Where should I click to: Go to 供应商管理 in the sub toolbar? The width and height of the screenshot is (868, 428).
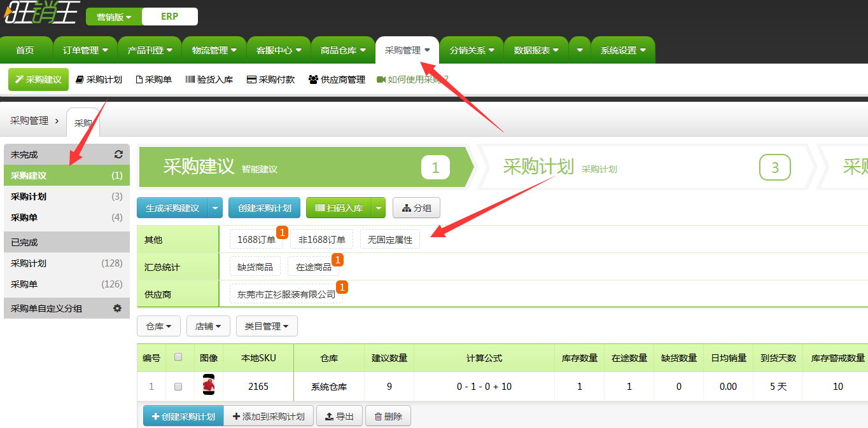click(337, 80)
